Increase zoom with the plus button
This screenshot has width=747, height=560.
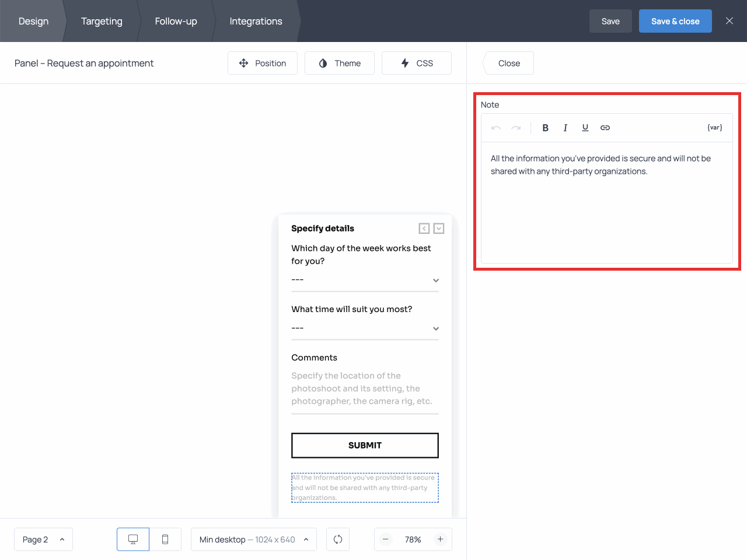click(440, 540)
